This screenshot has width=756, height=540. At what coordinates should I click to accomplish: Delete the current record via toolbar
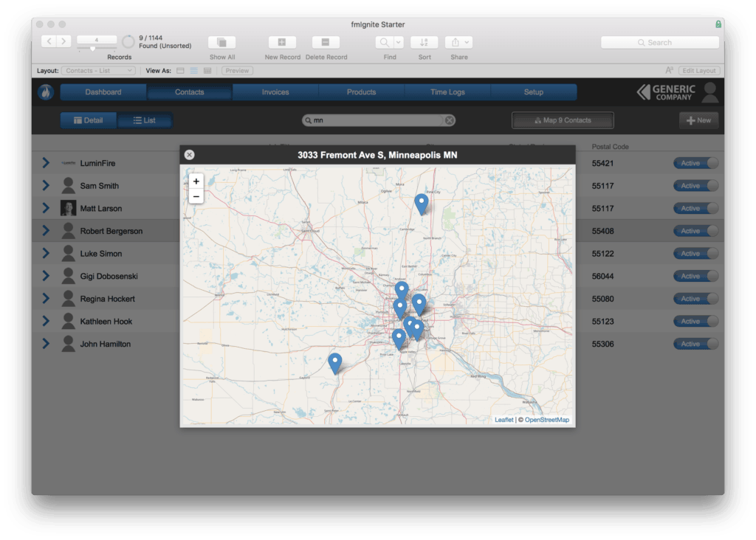click(x=325, y=42)
